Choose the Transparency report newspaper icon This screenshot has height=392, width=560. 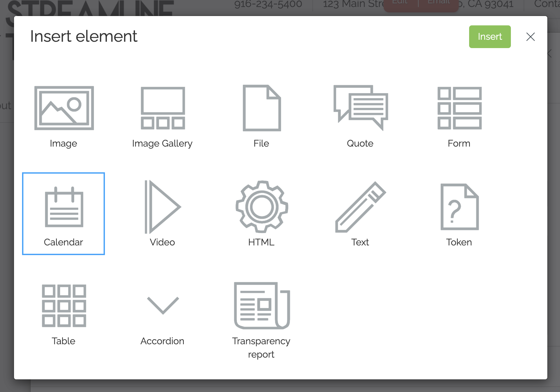point(262,306)
